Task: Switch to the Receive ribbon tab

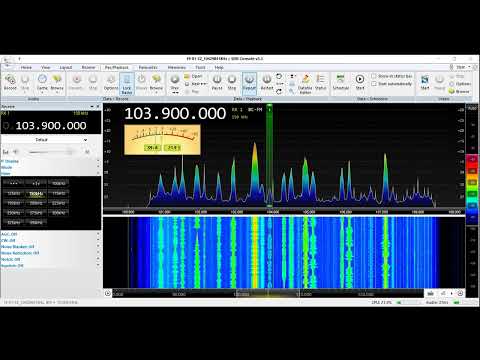Action: pos(88,67)
